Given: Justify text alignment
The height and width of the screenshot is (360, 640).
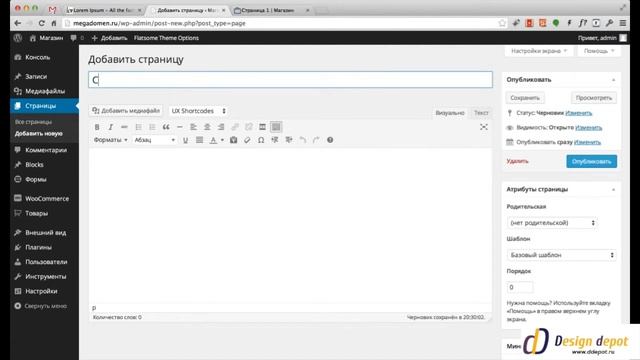Looking at the screenshot, I should point(199,140).
